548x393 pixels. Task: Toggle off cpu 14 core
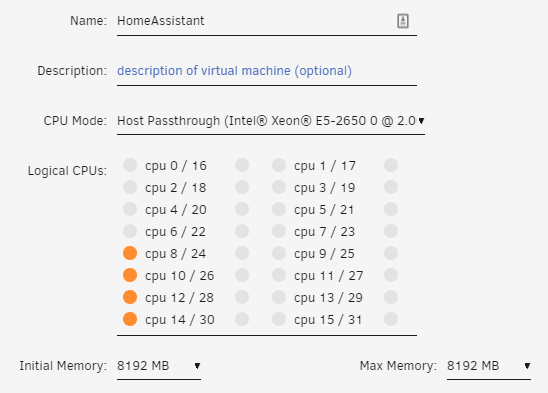coord(130,319)
